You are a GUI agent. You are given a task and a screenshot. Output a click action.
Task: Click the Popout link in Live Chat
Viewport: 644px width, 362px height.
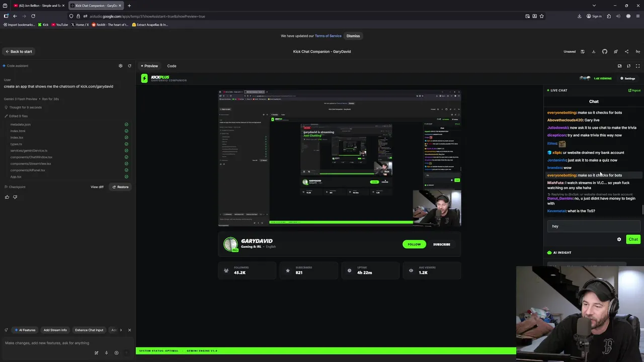coord(634,90)
